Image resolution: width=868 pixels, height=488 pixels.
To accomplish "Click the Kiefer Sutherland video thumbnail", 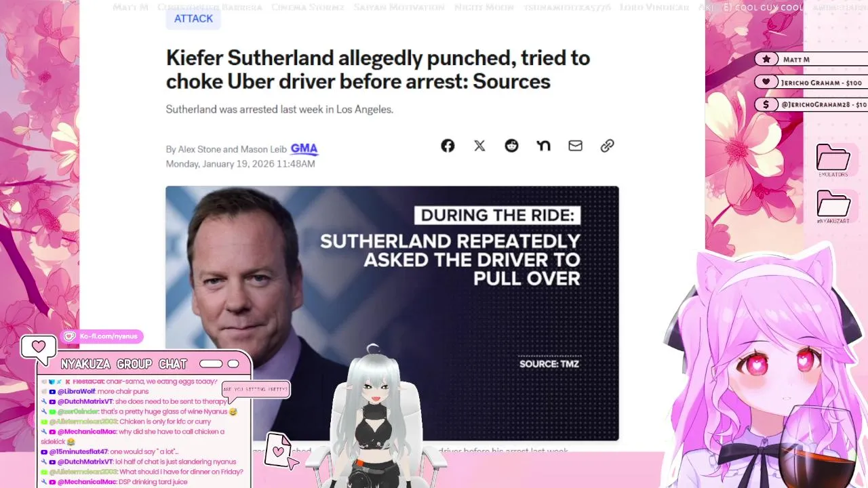I will point(392,313).
